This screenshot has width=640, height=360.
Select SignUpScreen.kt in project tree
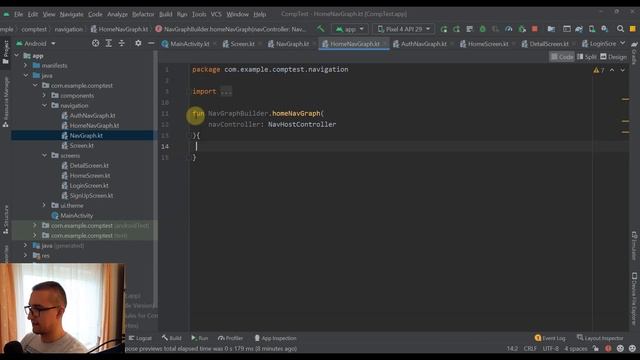[x=91, y=196]
